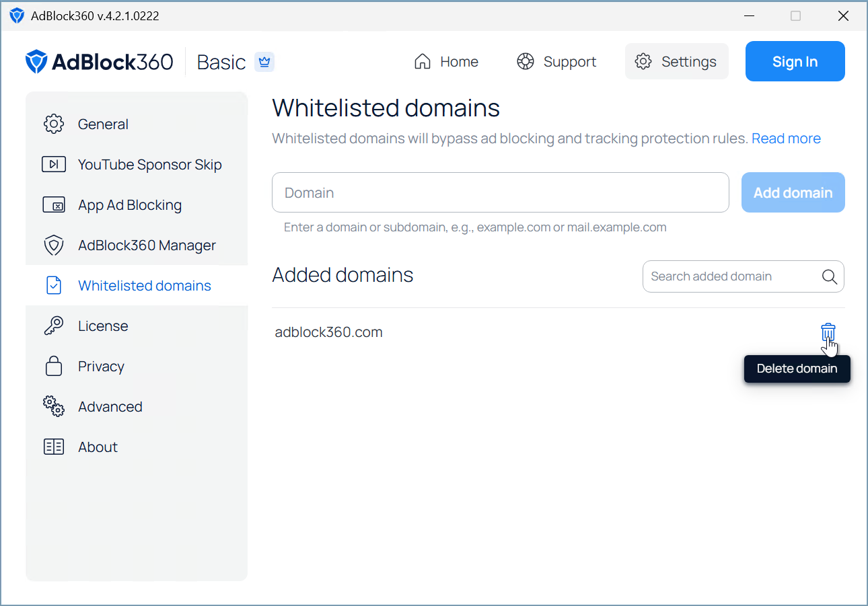Open the Support page

(x=556, y=62)
